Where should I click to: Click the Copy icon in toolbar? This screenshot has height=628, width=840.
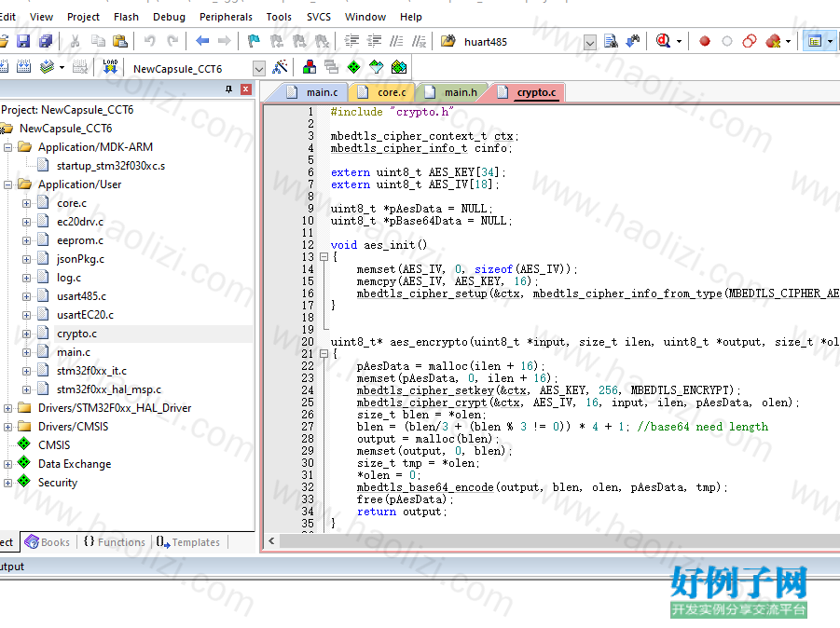tap(98, 41)
